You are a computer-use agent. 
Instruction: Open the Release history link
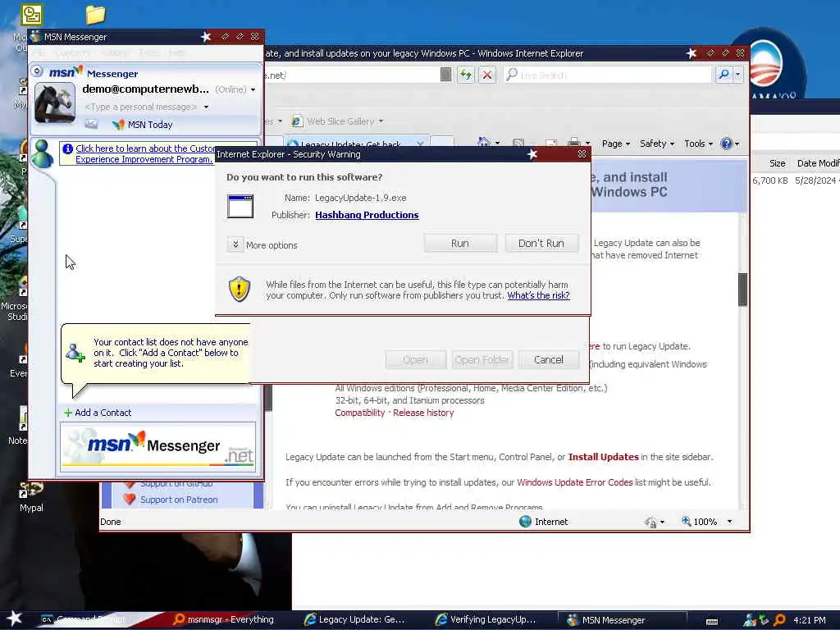pyautogui.click(x=423, y=413)
